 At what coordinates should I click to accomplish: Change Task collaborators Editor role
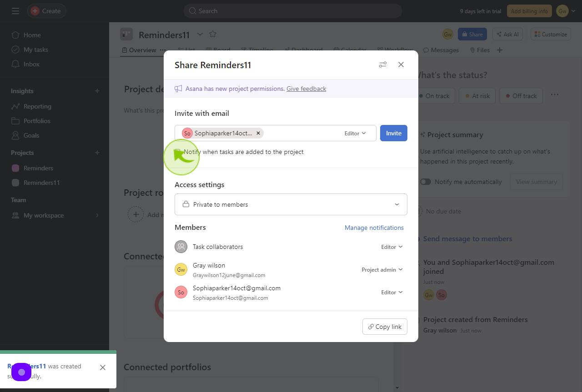(x=392, y=247)
